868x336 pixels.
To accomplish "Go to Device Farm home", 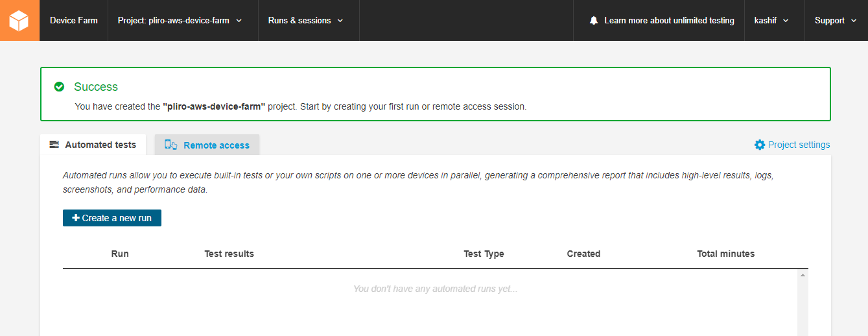I will click(74, 21).
